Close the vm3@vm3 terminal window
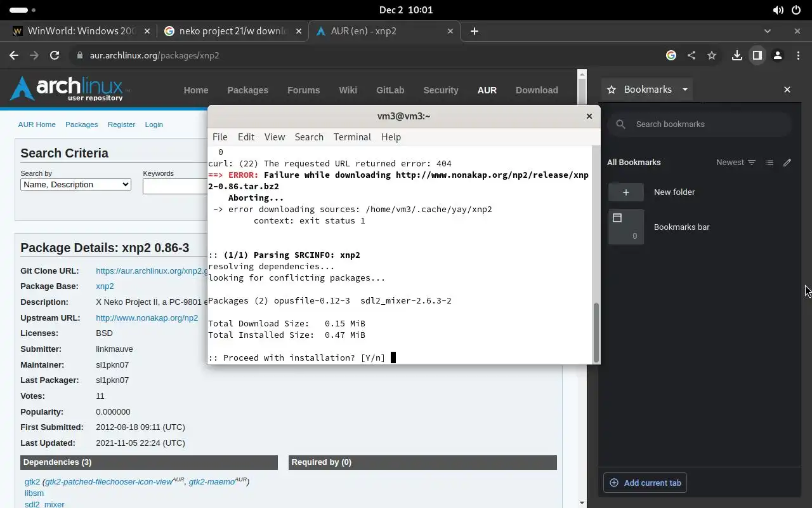Image resolution: width=812 pixels, height=508 pixels. [x=589, y=116]
